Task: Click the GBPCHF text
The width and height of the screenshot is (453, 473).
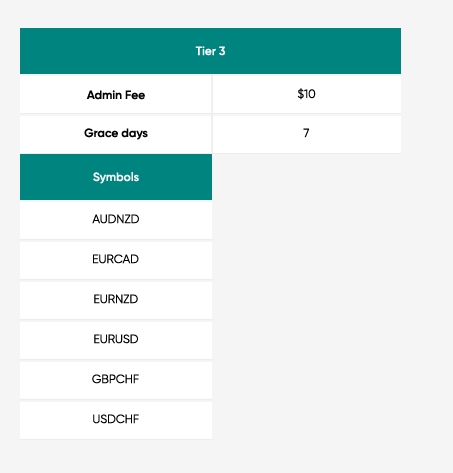Action: [115, 379]
